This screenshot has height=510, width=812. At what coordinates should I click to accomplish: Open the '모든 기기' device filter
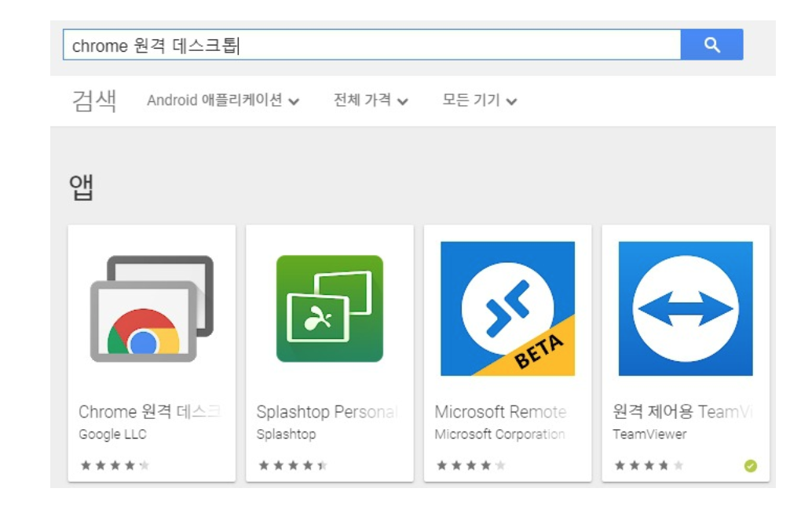click(480, 100)
